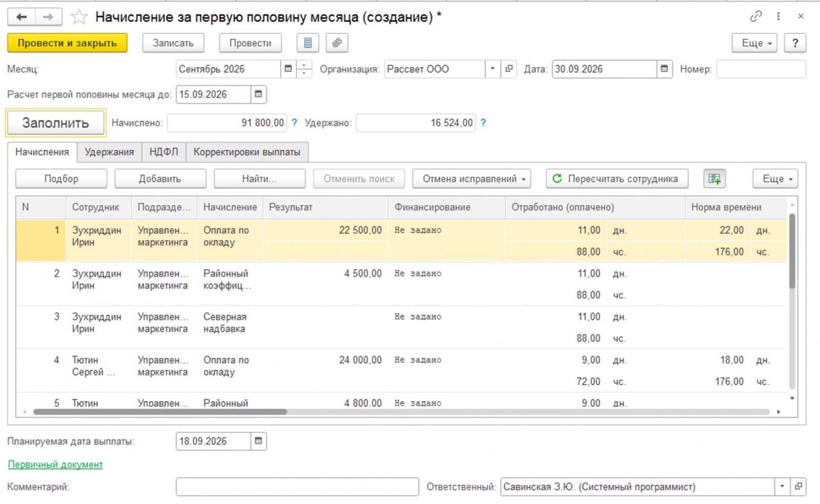The height and width of the screenshot is (504, 820).
Task: Expand the Организация dropdown list
Action: pos(493,69)
